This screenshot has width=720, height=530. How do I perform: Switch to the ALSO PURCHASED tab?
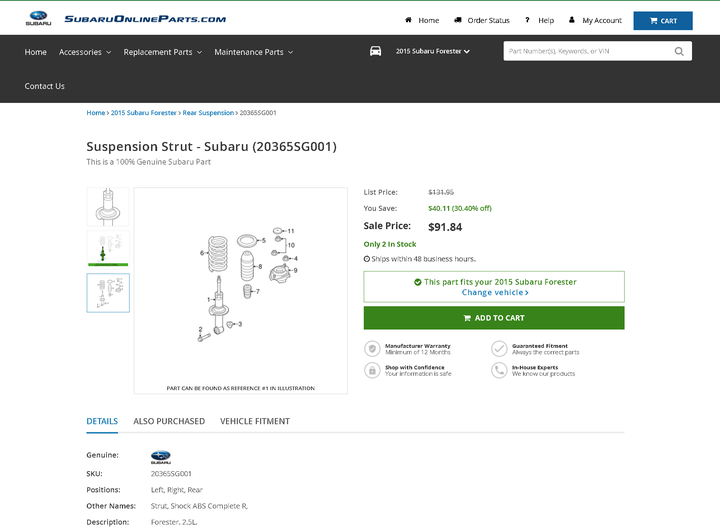[169, 421]
